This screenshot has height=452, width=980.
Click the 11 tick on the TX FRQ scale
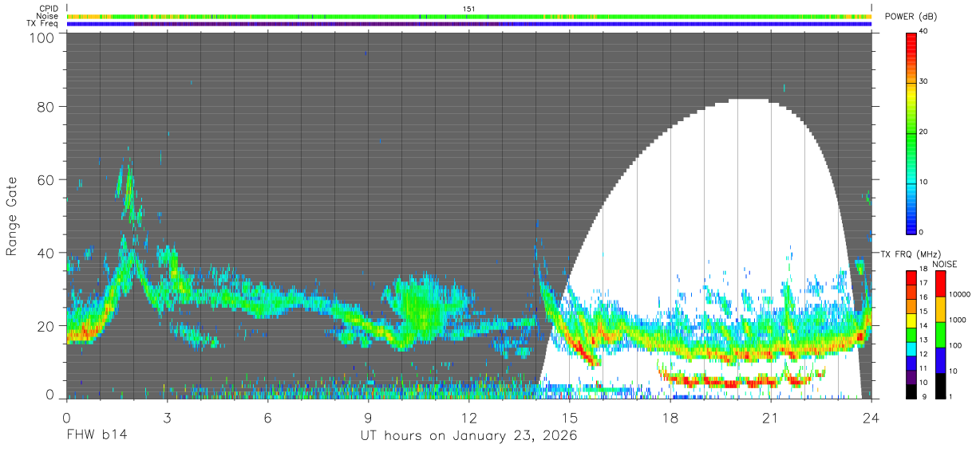pos(924,368)
